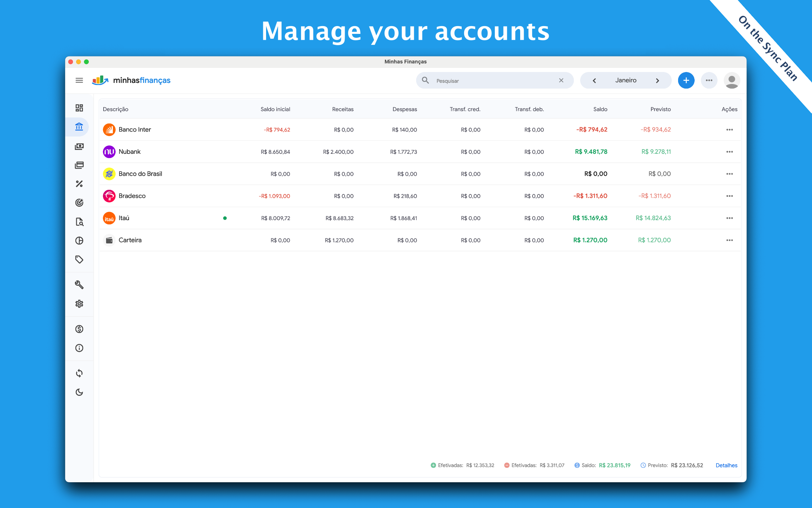Clear the search field with X
This screenshot has width=812, height=508.
(x=561, y=80)
